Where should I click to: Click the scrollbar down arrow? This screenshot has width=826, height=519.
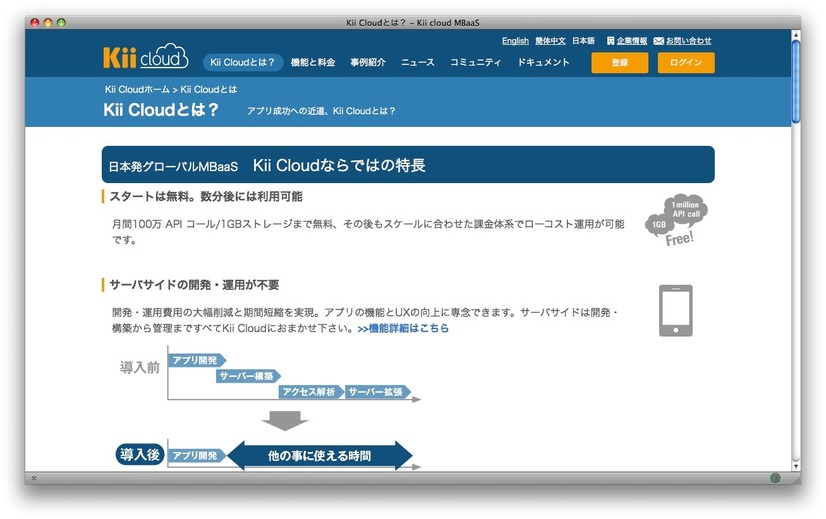[x=796, y=466]
